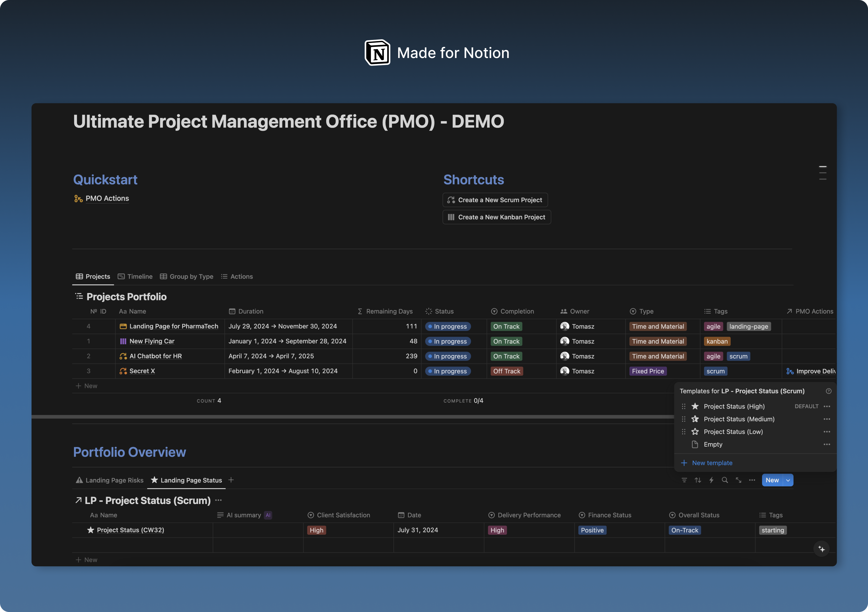
Task: Open options for Project Status (Medium) template
Action: 827,419
